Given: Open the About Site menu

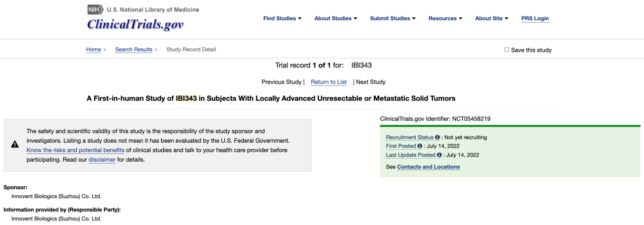Looking at the screenshot, I should [x=491, y=19].
